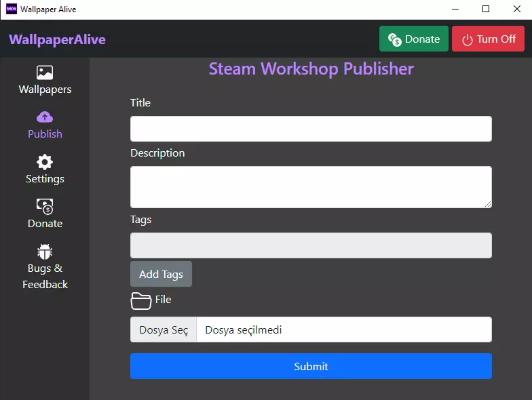This screenshot has height=400, width=532.
Task: Click the Dosya Seç file chooser button
Action: [164, 329]
